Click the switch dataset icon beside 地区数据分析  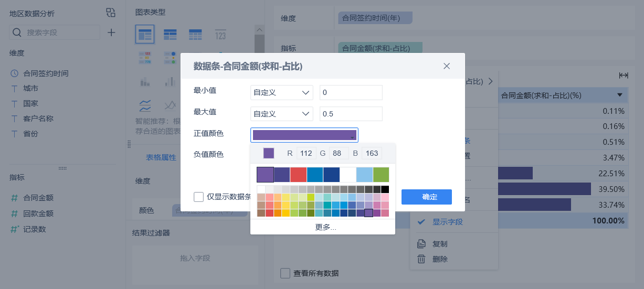pyautogui.click(x=110, y=13)
